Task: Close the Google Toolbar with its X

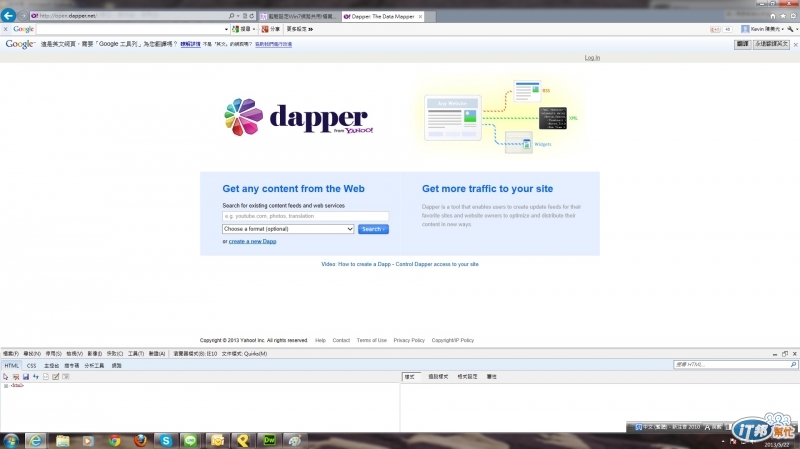Action: pos(6,29)
